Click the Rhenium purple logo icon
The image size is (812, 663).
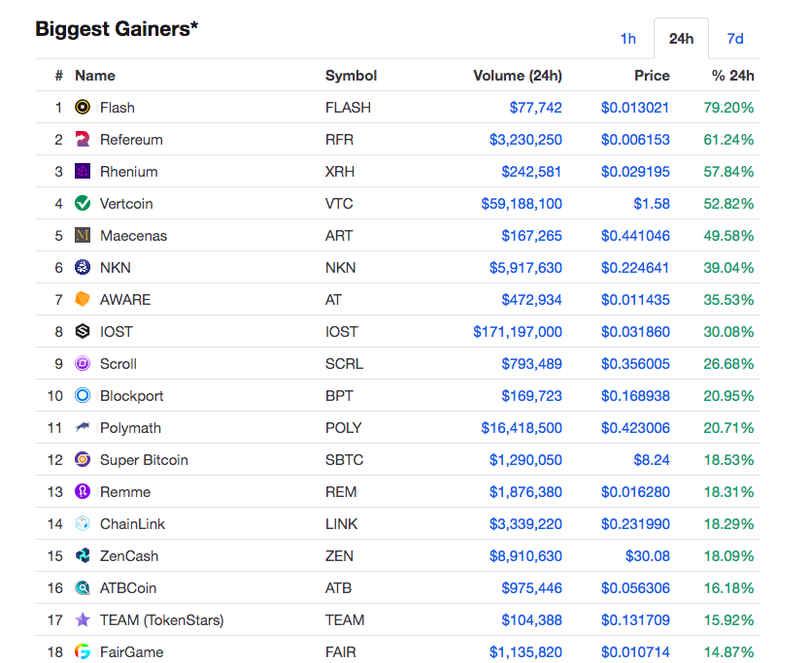pos(83,171)
